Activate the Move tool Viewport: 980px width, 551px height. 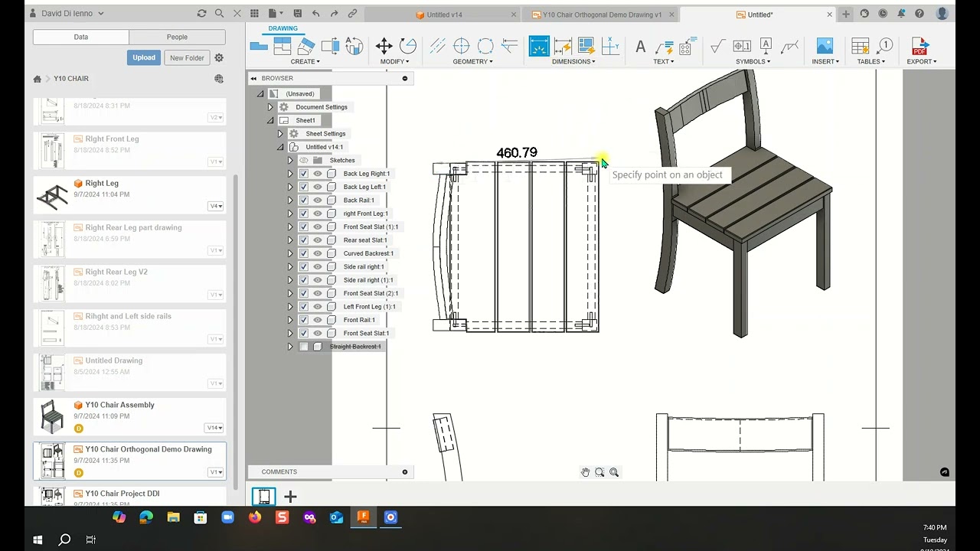[x=384, y=46]
